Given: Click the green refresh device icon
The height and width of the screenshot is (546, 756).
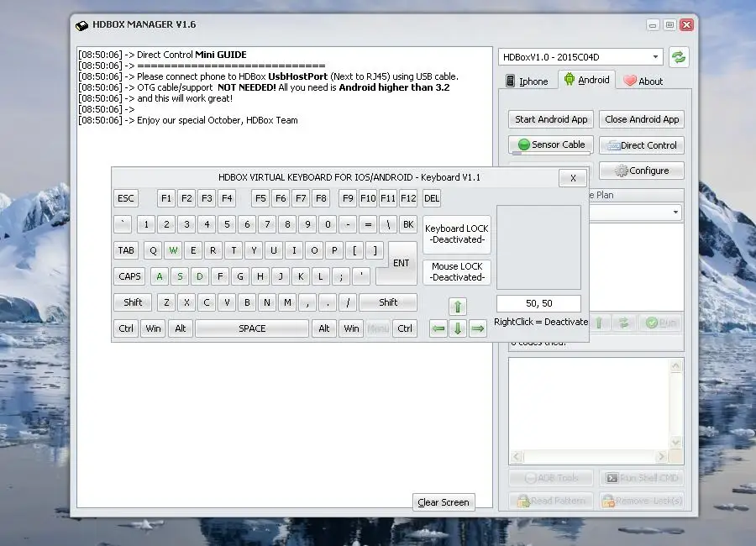Looking at the screenshot, I should click(679, 57).
